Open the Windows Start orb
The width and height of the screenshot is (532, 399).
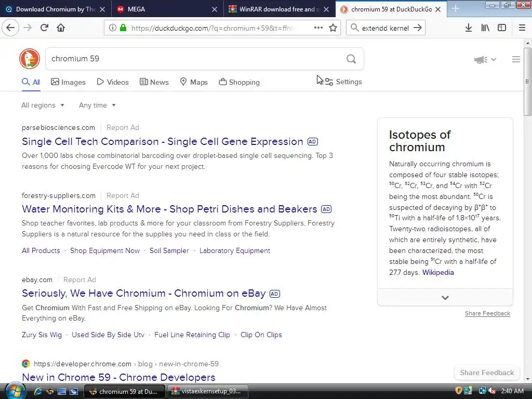coord(15,391)
